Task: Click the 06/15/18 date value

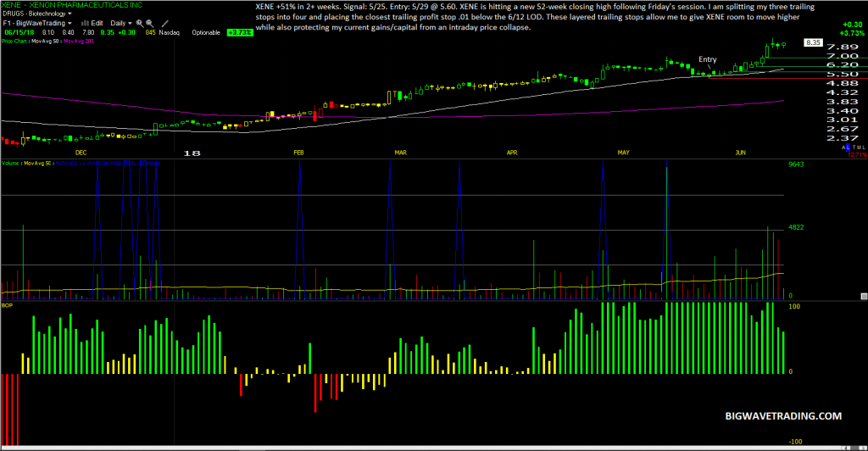Action: (x=19, y=33)
